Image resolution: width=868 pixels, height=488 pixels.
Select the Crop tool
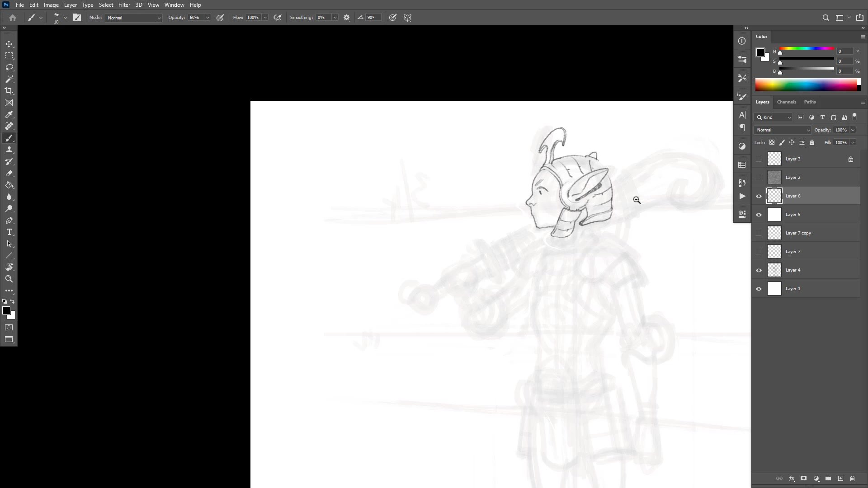point(9,91)
